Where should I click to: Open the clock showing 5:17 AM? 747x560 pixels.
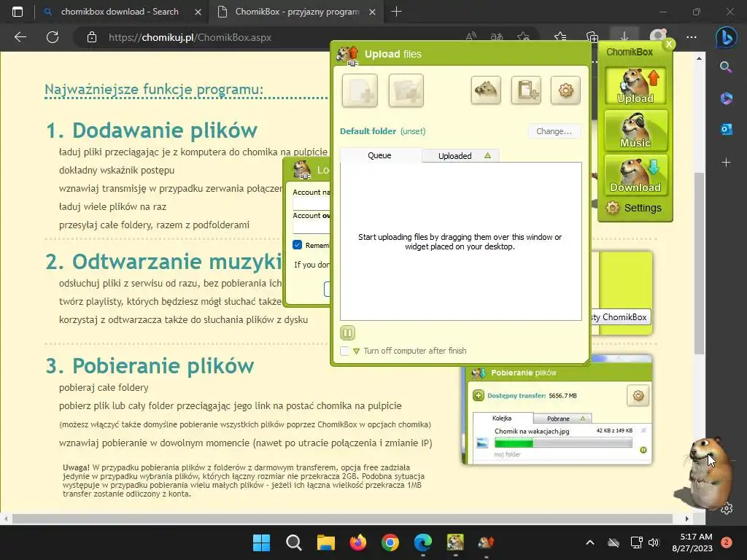coord(692,542)
